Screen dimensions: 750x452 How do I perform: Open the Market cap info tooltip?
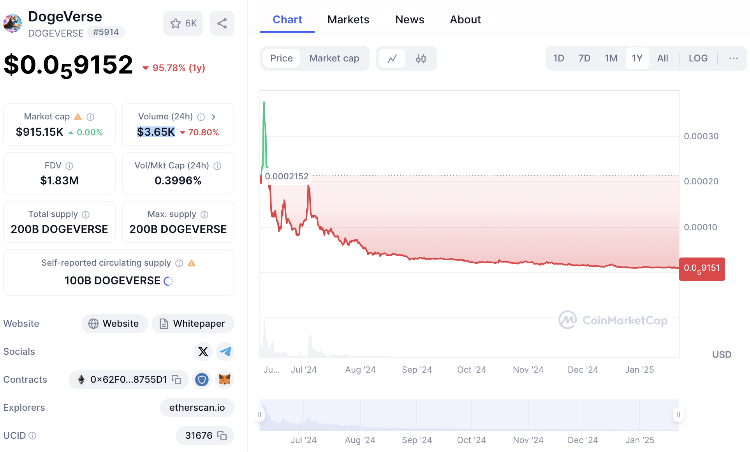(90, 117)
